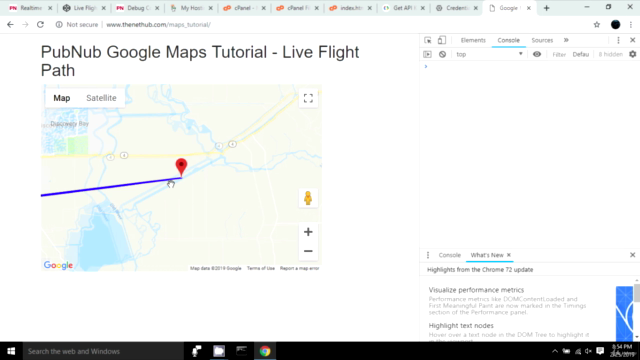Reload the current page

[40, 24]
